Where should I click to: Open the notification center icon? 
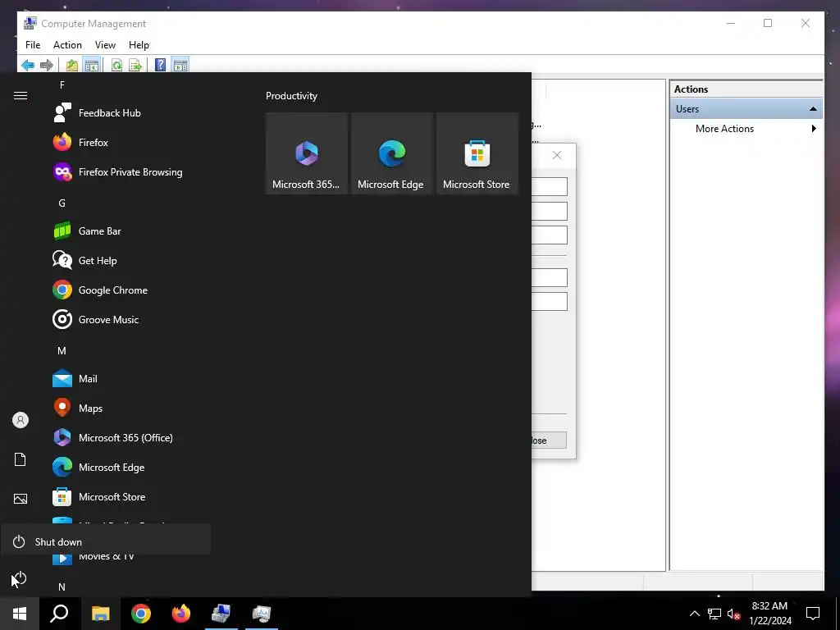(813, 614)
